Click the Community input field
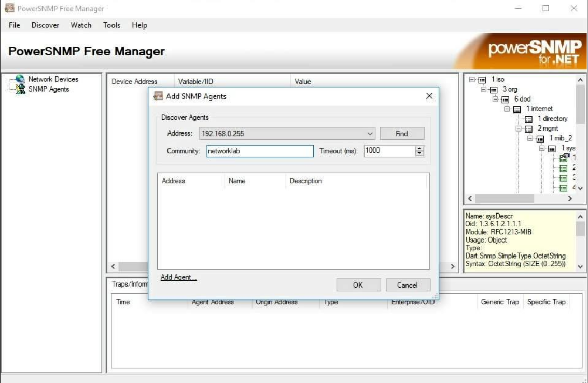Screen dimensions: 588x383 (x=260, y=151)
